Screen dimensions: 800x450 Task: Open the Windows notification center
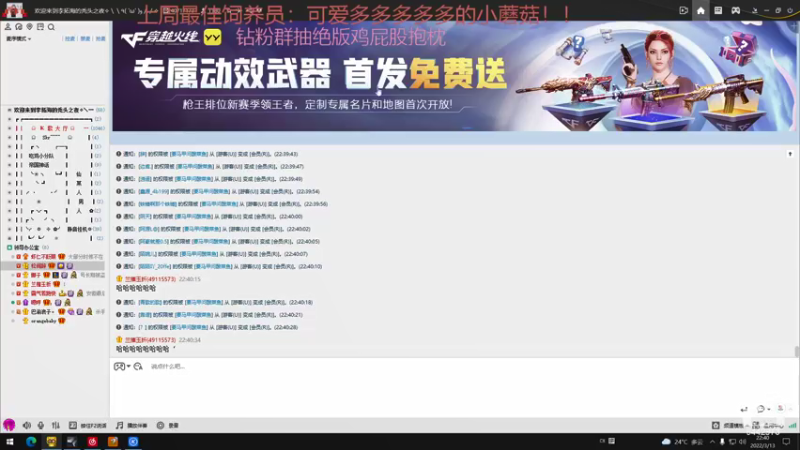coord(786,442)
